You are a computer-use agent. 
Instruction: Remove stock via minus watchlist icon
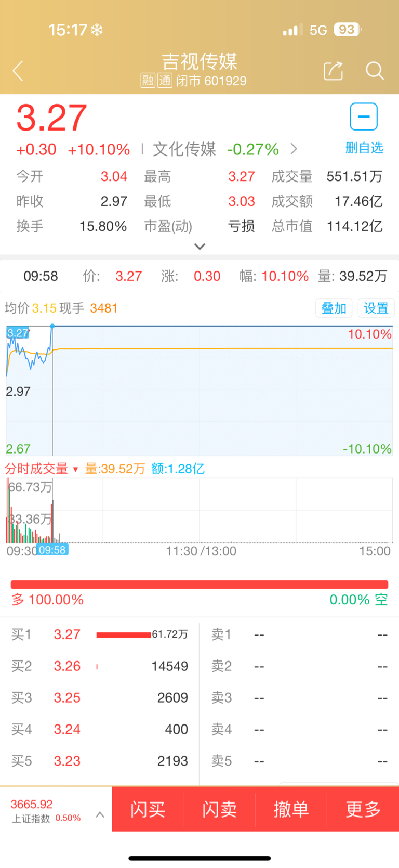(x=364, y=116)
